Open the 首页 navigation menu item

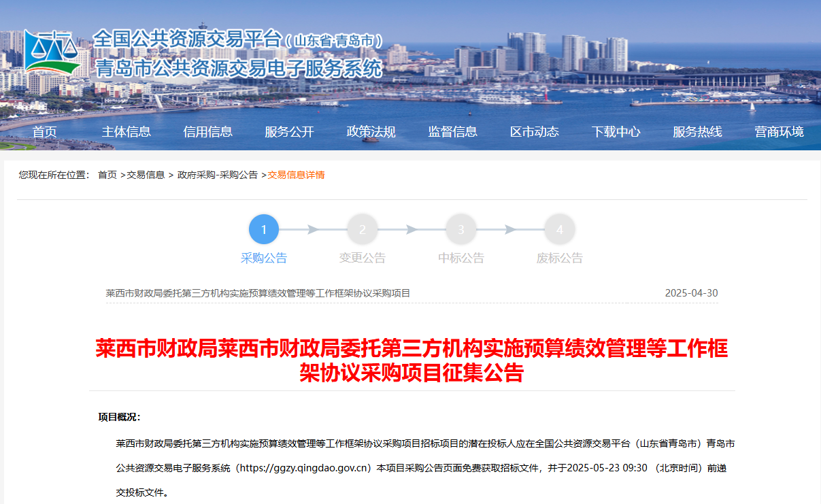coord(44,132)
